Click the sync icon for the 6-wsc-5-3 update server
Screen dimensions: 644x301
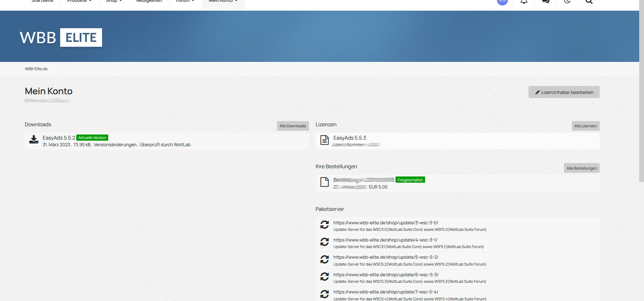click(324, 277)
